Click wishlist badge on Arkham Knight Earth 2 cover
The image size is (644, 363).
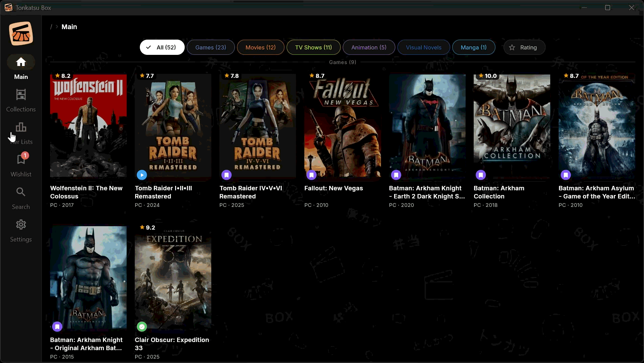[396, 175]
